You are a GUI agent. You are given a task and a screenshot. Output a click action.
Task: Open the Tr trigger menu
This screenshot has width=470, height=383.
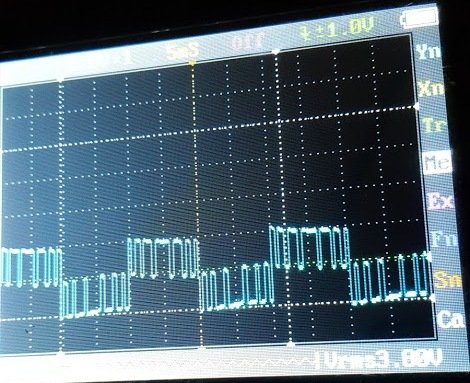coord(435,124)
